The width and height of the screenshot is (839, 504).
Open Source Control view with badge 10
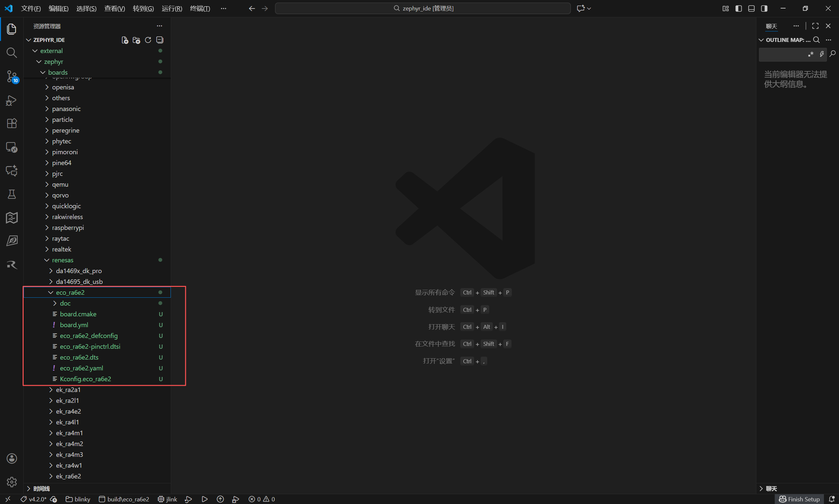[11, 76]
